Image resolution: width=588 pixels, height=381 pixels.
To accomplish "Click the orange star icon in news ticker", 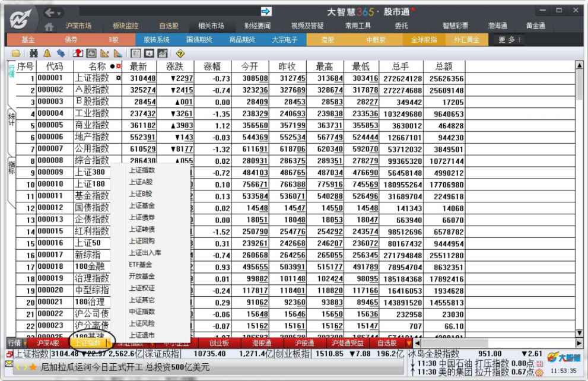I will pos(33,367).
